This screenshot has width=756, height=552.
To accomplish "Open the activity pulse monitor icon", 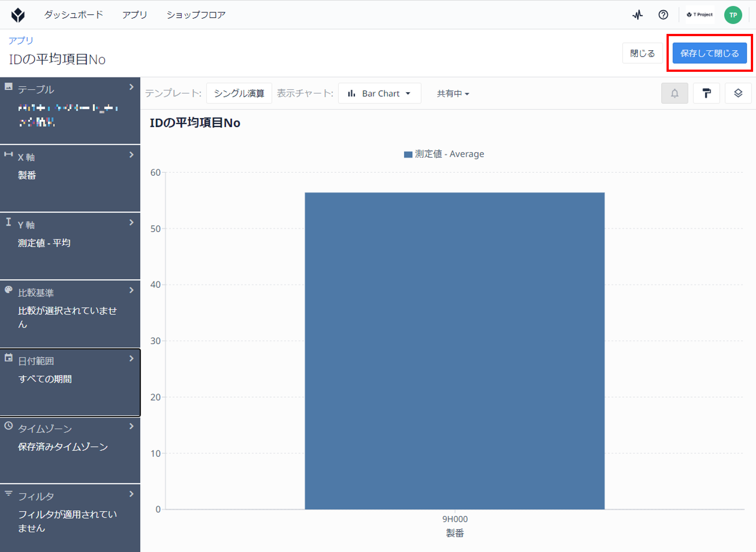I will point(637,15).
